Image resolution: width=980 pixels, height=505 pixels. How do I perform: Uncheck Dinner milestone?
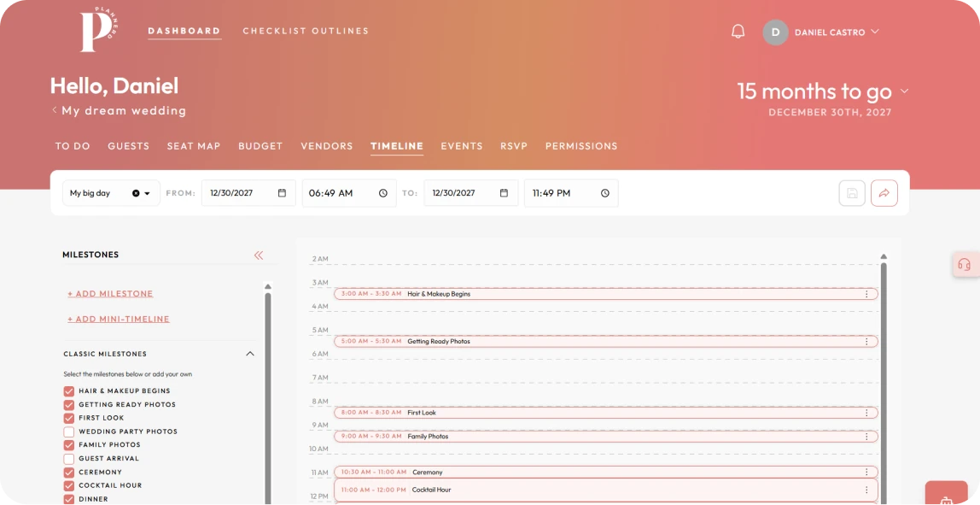(x=69, y=499)
